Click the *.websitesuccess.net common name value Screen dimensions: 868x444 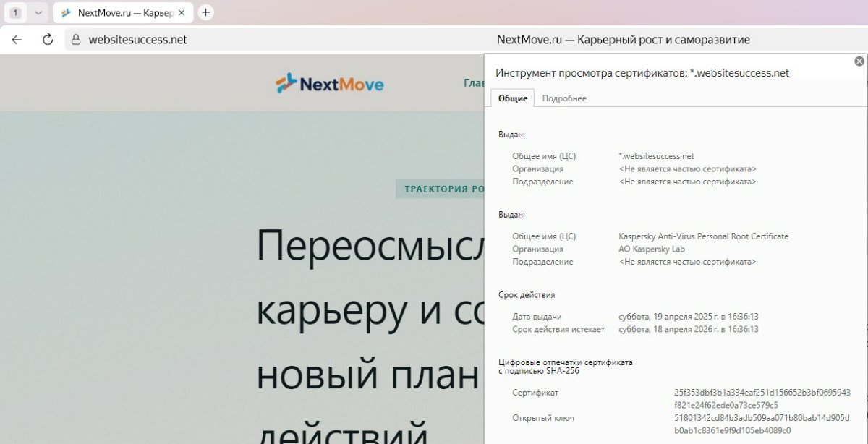click(656, 156)
